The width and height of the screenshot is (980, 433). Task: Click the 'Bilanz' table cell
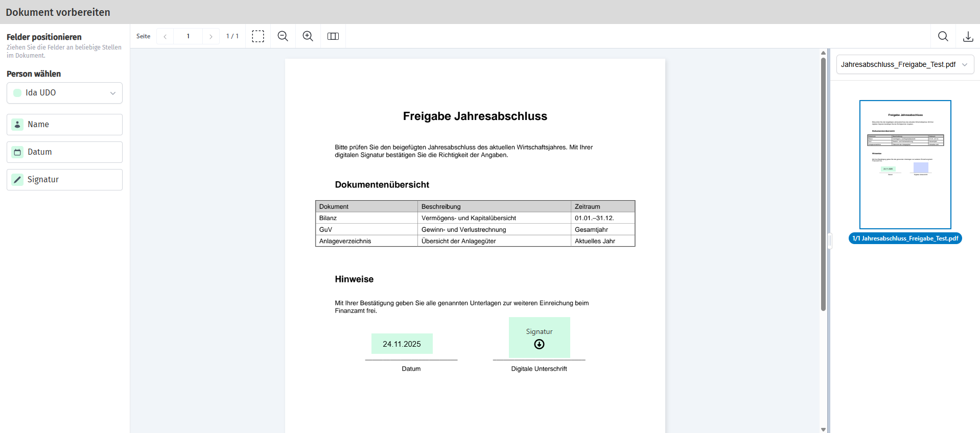click(x=367, y=218)
